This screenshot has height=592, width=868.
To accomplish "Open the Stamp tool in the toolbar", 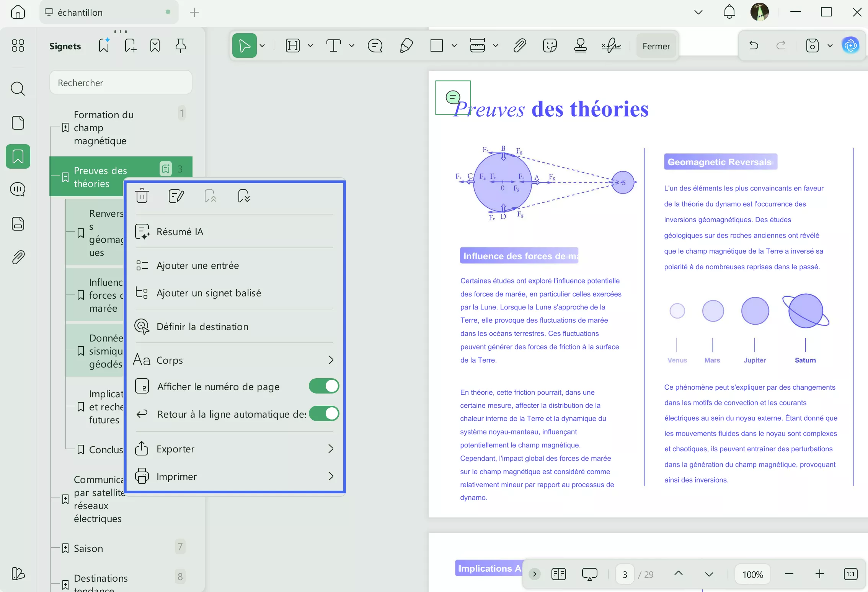I will 580,46.
